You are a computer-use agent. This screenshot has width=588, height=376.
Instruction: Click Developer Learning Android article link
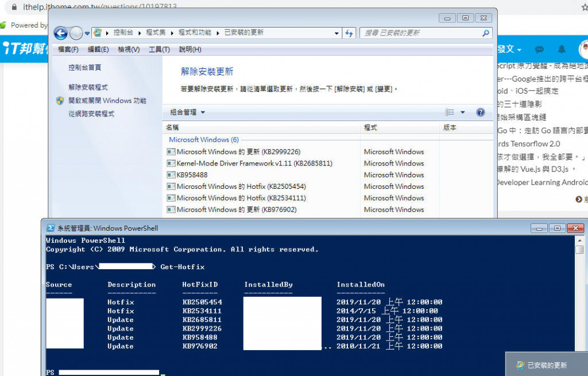pyautogui.click(x=542, y=183)
